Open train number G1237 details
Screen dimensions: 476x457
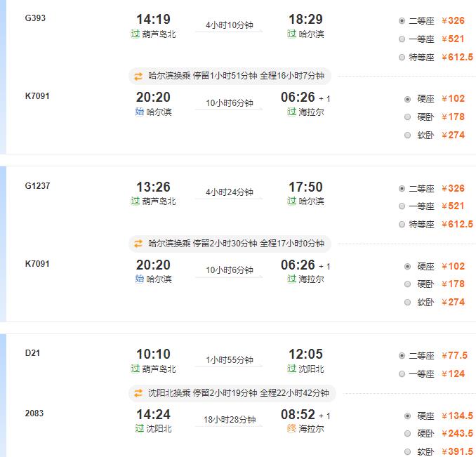(37, 186)
